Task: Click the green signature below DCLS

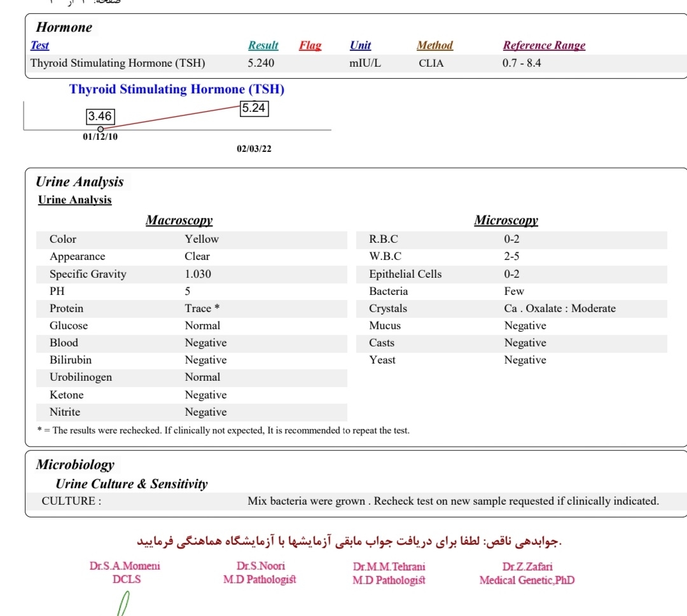Action: pos(123,603)
